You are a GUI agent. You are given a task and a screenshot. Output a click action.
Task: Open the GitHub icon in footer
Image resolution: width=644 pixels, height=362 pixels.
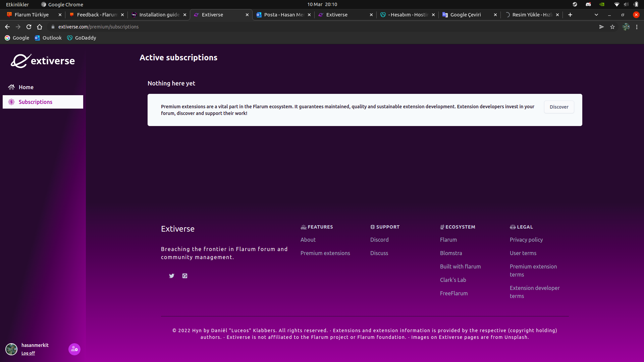pos(185,276)
